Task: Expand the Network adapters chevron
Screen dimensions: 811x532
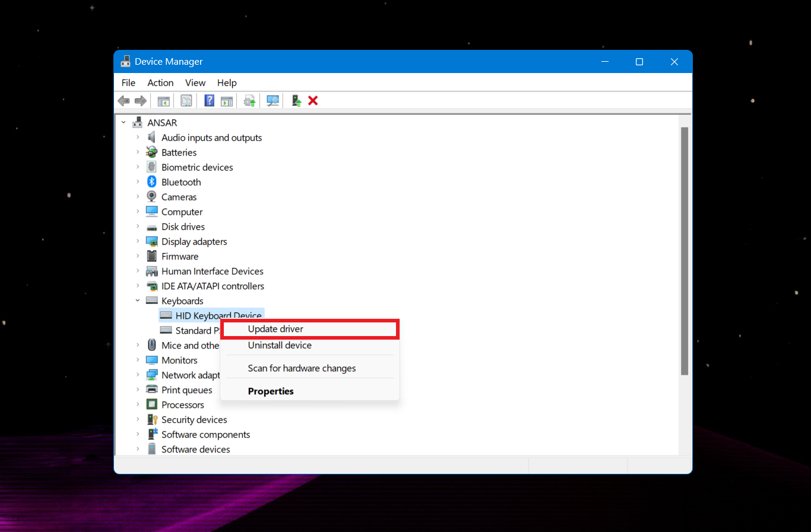Action: point(138,375)
